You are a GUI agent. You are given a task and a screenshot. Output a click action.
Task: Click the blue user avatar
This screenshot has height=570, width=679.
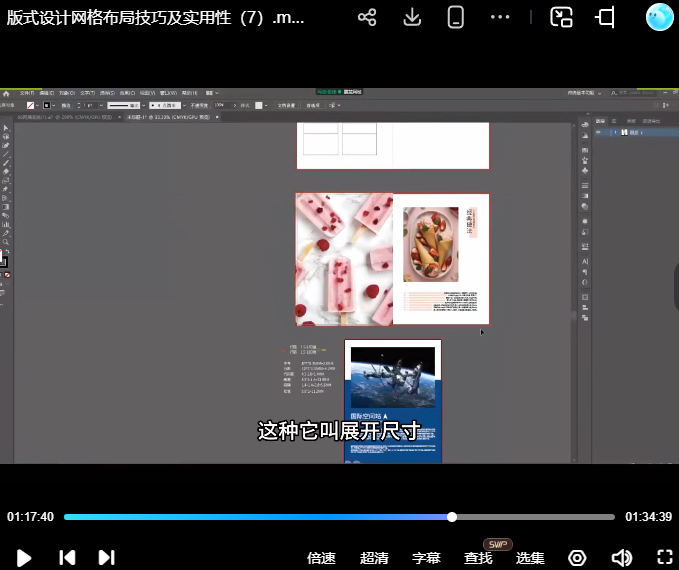pyautogui.click(x=660, y=18)
